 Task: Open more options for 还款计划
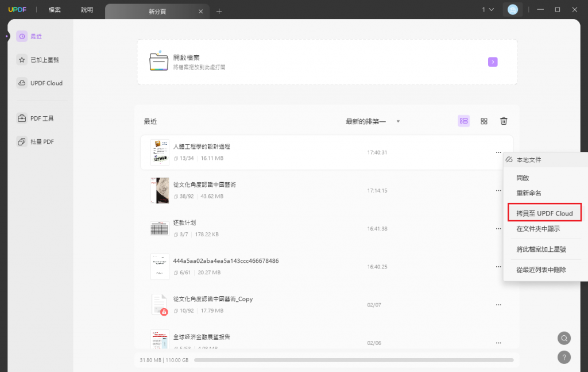click(x=498, y=229)
